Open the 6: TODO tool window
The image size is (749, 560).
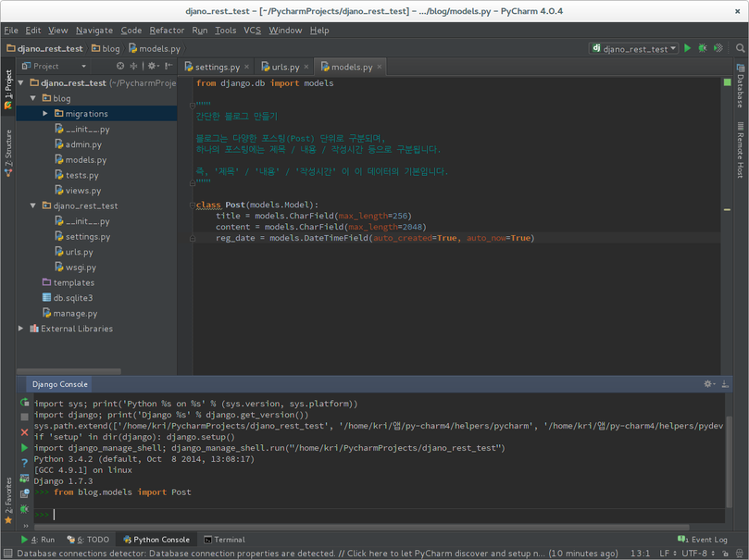click(88, 540)
